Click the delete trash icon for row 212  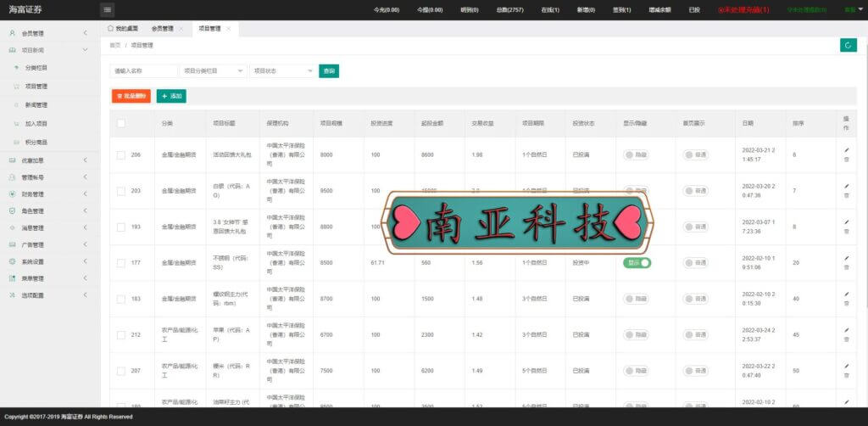click(x=846, y=339)
